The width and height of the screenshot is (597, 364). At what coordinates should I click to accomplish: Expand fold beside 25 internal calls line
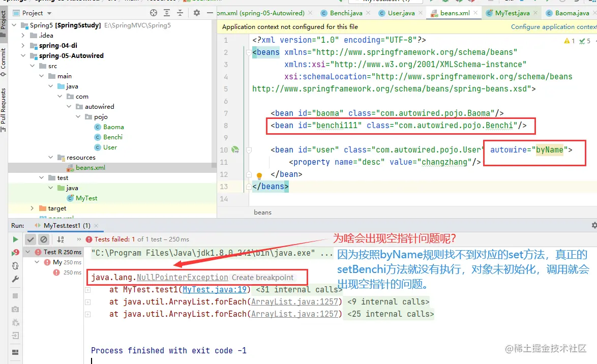87,314
